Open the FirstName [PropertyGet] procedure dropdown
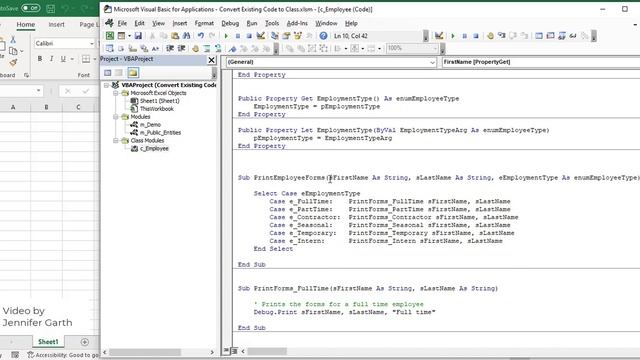The image size is (640, 360). 541,62
